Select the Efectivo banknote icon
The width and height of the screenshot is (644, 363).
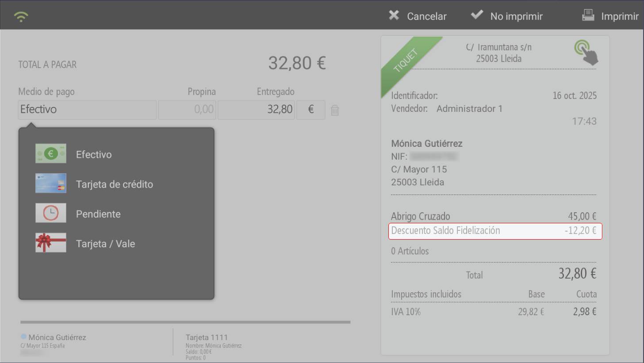point(51,153)
